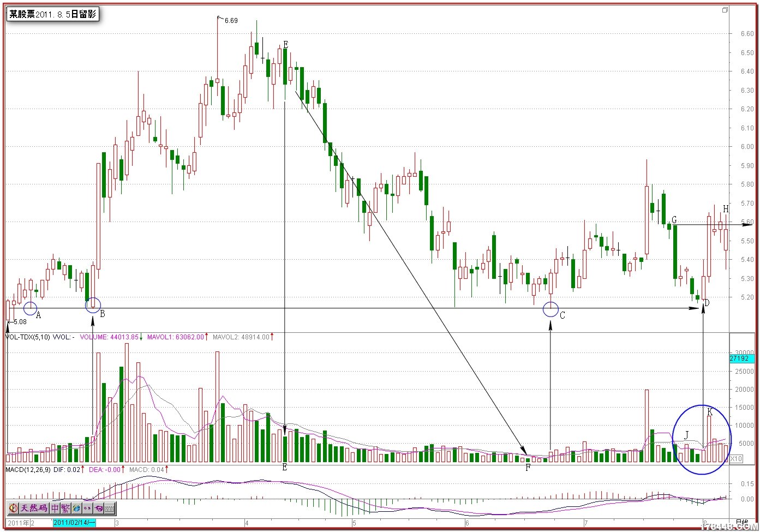Click the input method logo icon
Screen dimensions: 760x532
pyautogui.click(x=13, y=509)
